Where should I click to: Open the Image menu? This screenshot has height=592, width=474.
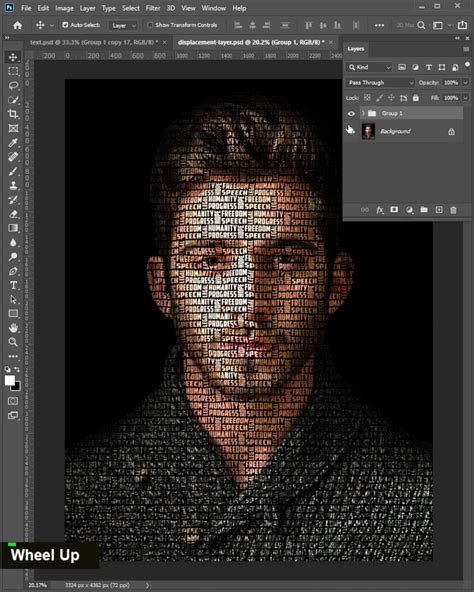[x=64, y=8]
